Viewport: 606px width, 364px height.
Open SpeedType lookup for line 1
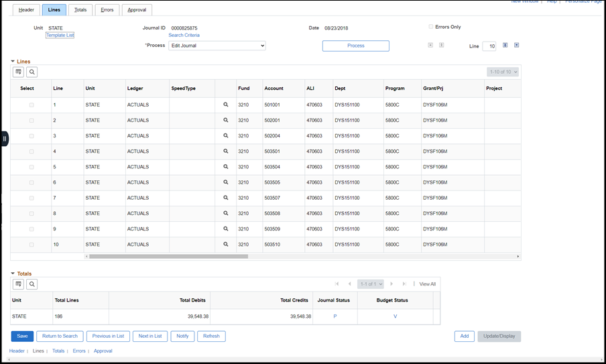point(226,105)
